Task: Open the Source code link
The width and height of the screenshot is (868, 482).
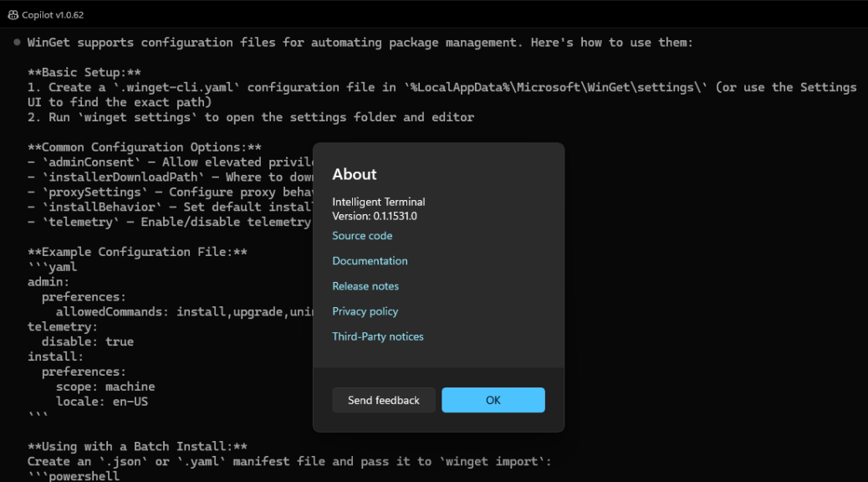Action: click(x=362, y=235)
